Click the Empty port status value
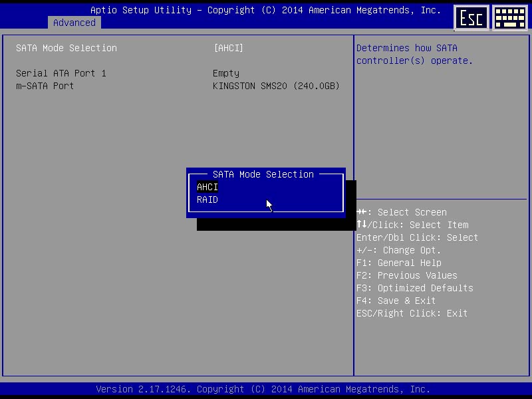The height and width of the screenshot is (399, 532). (226, 73)
